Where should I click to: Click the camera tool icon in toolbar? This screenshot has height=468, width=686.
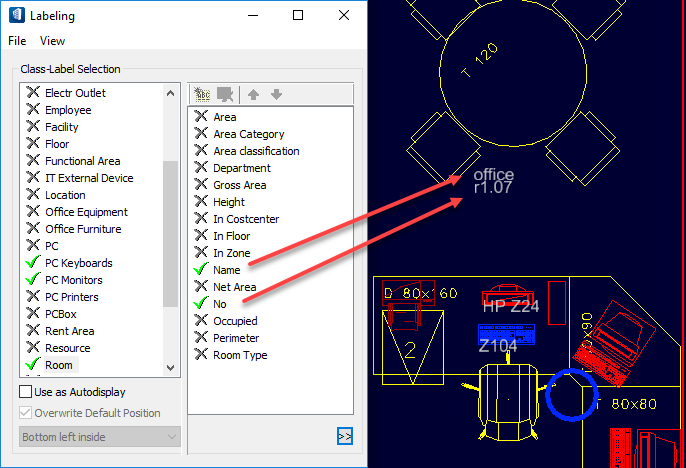225,94
